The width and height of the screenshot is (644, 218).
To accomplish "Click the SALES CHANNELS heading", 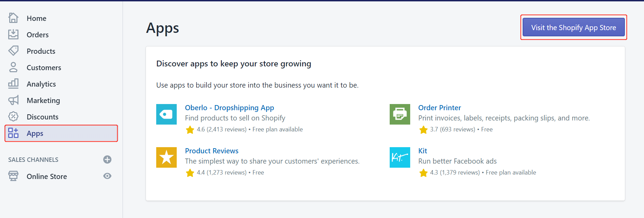I will point(33,160).
